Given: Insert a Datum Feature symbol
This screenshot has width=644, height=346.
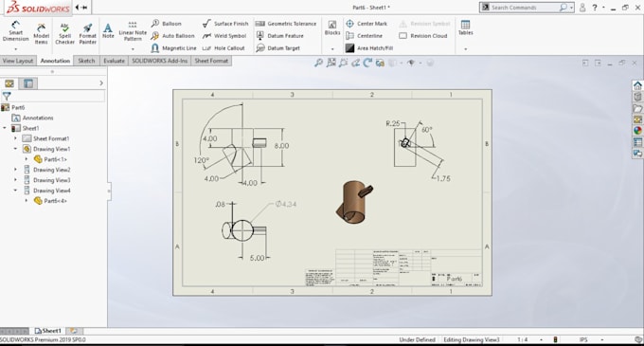Looking at the screenshot, I should [279, 36].
